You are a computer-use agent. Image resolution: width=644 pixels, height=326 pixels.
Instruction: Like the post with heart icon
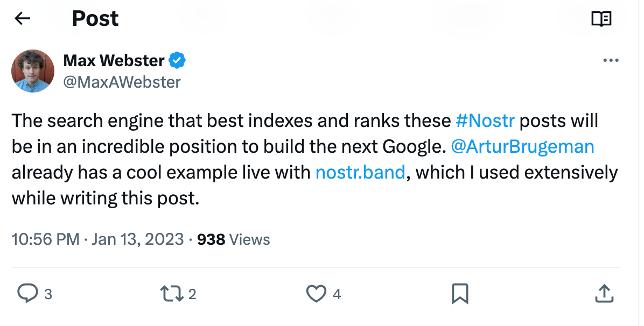pyautogui.click(x=316, y=294)
